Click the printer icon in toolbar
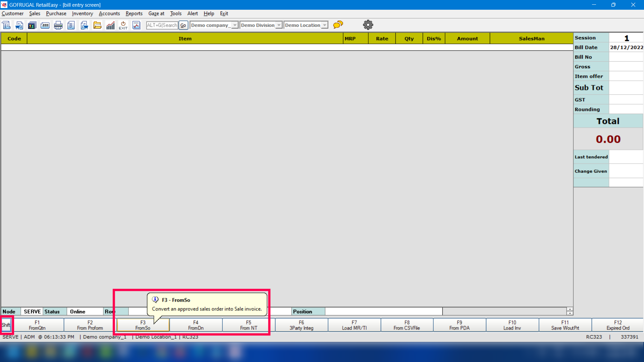Screen dimensions: 644x362 (58, 25)
